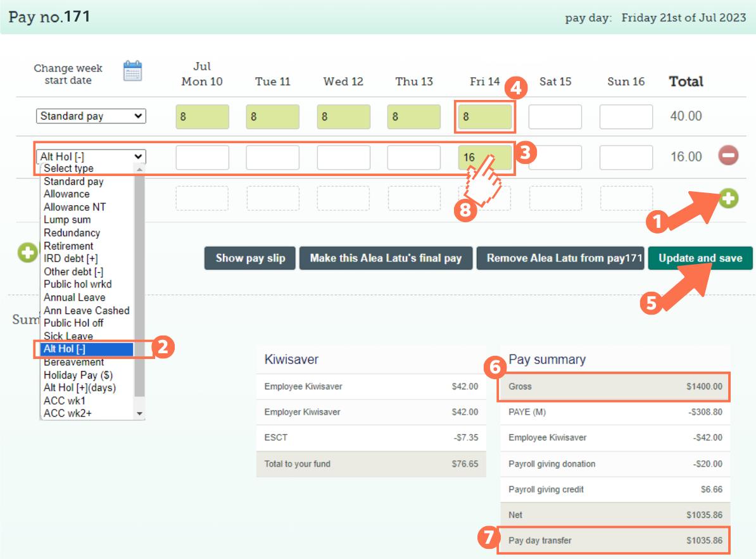Open the Alt Hol [-] type dropdown
This screenshot has height=559, width=756.
[91, 156]
